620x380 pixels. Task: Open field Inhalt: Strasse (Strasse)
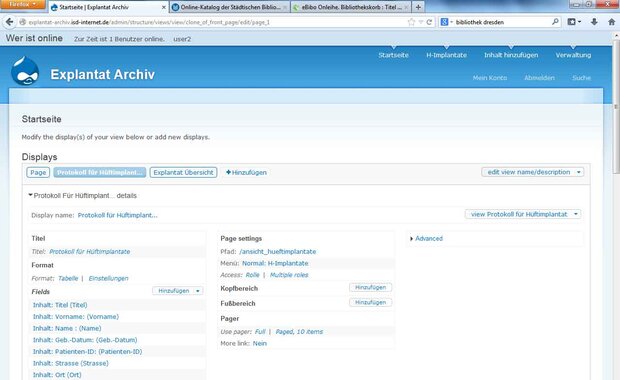[x=70, y=363]
